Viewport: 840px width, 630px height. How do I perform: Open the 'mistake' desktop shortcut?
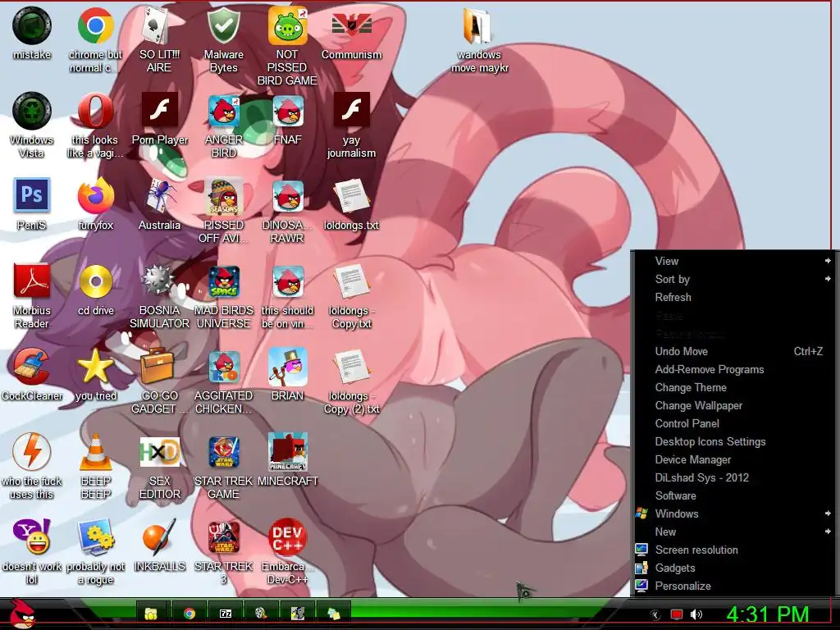click(32, 33)
